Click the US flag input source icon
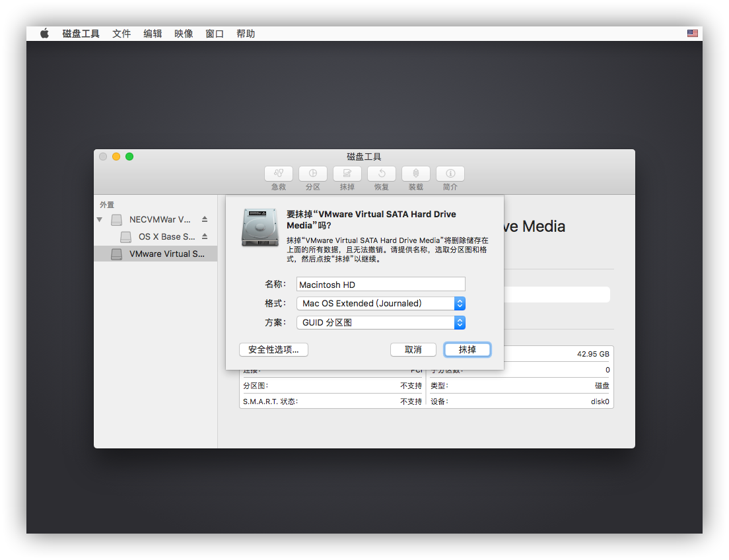Viewport: 729px width, 560px height. (692, 34)
